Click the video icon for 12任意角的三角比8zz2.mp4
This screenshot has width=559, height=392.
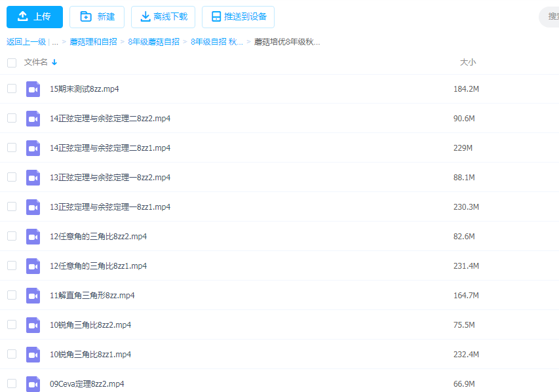pyautogui.click(x=33, y=236)
